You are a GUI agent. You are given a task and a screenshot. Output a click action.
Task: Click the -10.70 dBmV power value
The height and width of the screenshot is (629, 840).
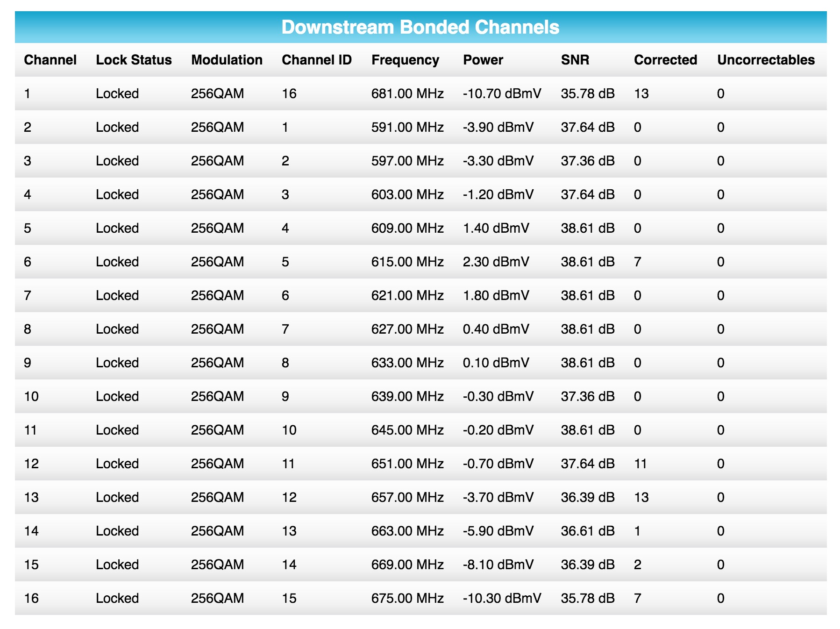click(501, 93)
